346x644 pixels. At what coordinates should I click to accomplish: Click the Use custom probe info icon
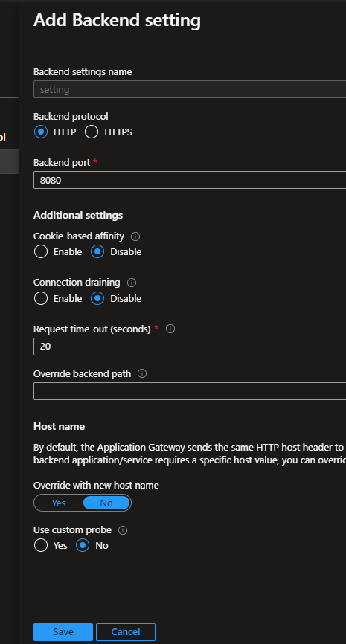coord(123,530)
